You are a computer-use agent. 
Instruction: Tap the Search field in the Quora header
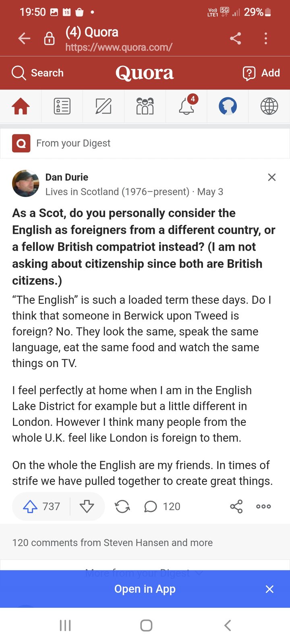click(x=38, y=73)
